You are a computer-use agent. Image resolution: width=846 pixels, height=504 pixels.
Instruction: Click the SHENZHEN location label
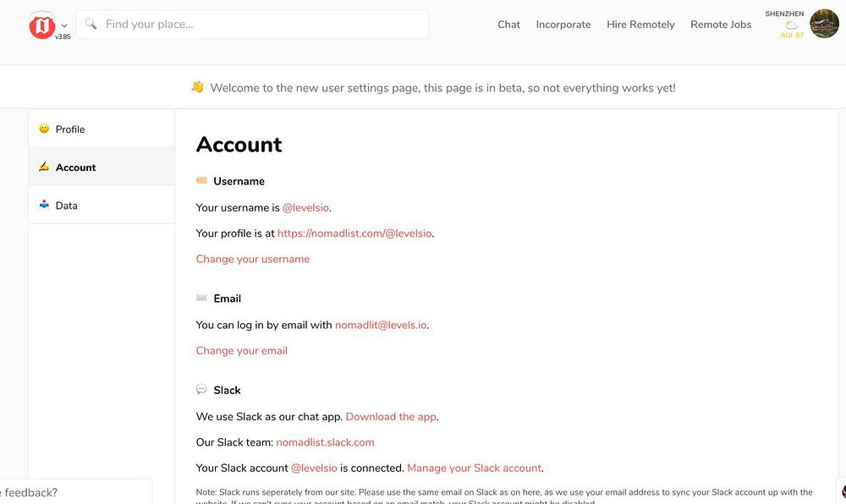tap(784, 14)
